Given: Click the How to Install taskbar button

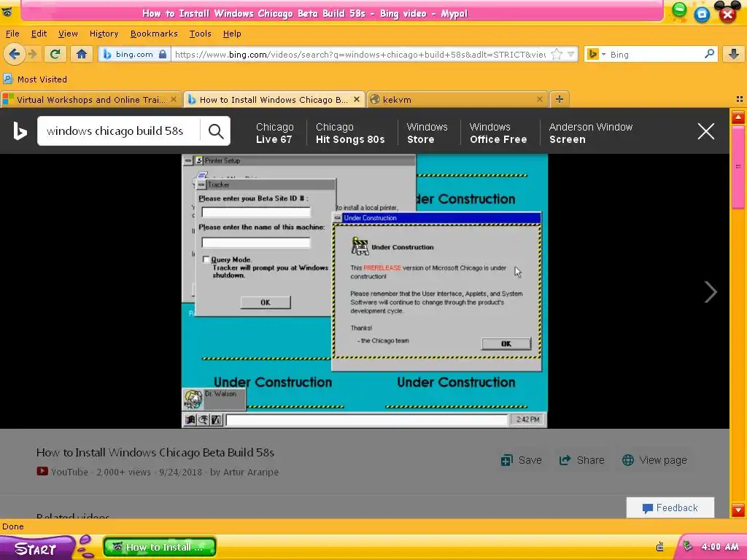Looking at the screenshot, I should tap(160, 547).
